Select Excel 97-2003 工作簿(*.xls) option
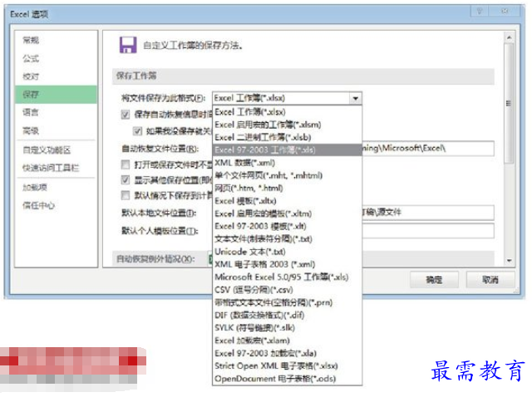This screenshot has height=397, width=532. click(287, 149)
